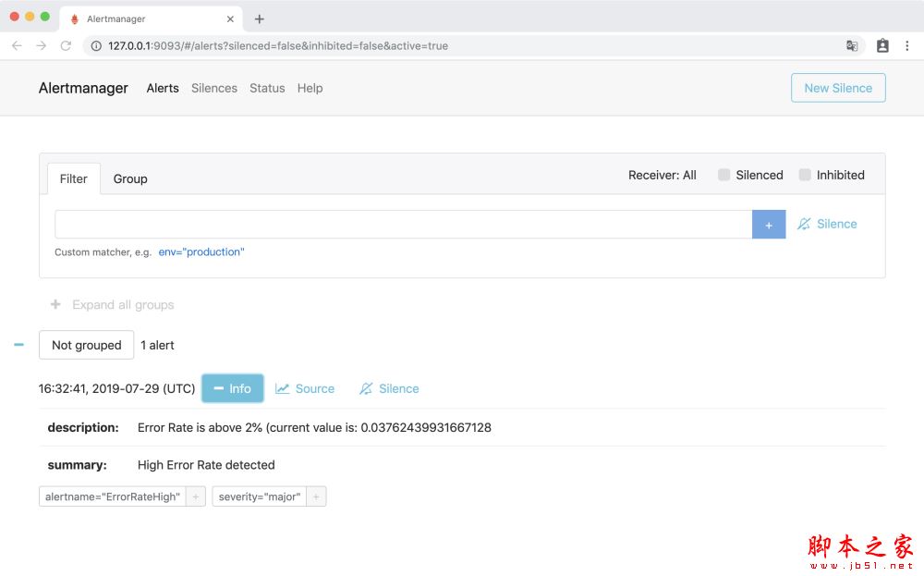Expand all groups

point(112,304)
